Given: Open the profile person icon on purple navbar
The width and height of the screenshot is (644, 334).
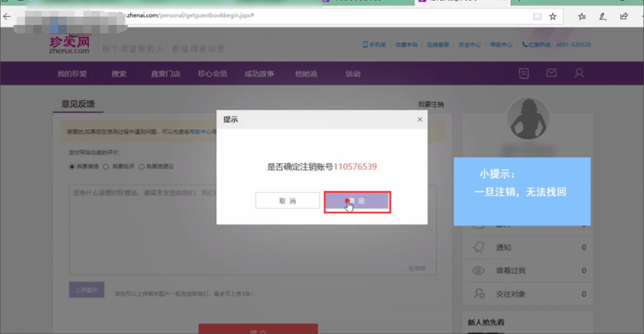Looking at the screenshot, I should click(579, 73).
